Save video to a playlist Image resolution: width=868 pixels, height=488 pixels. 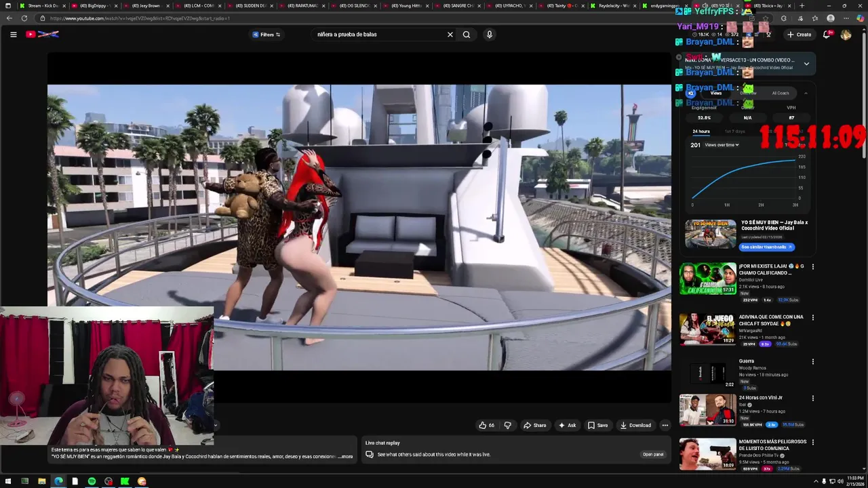597,425
